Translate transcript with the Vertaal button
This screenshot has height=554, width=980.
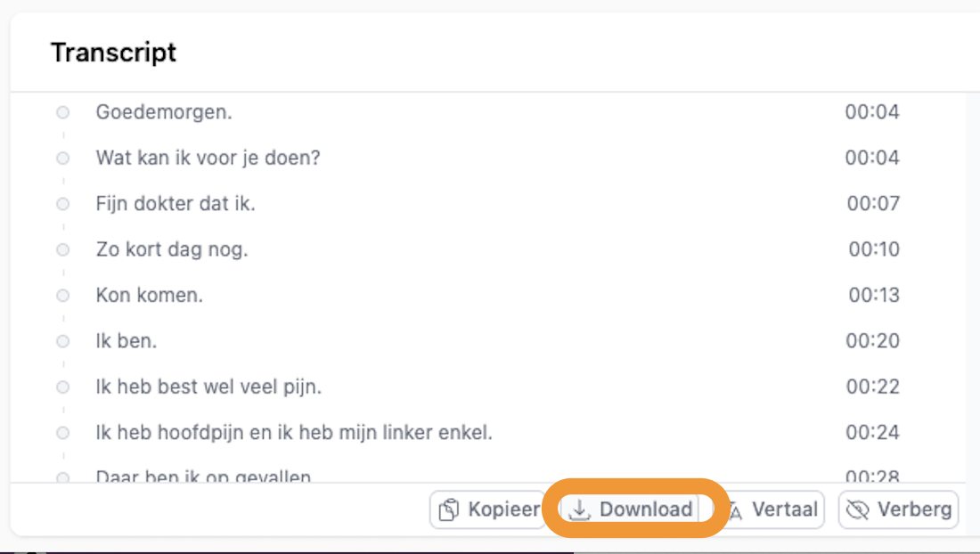pyautogui.click(x=784, y=510)
